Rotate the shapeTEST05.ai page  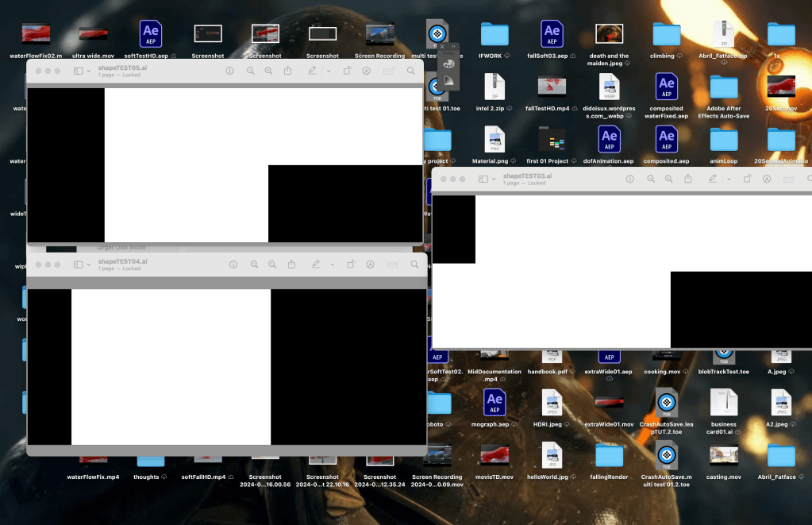[347, 71]
